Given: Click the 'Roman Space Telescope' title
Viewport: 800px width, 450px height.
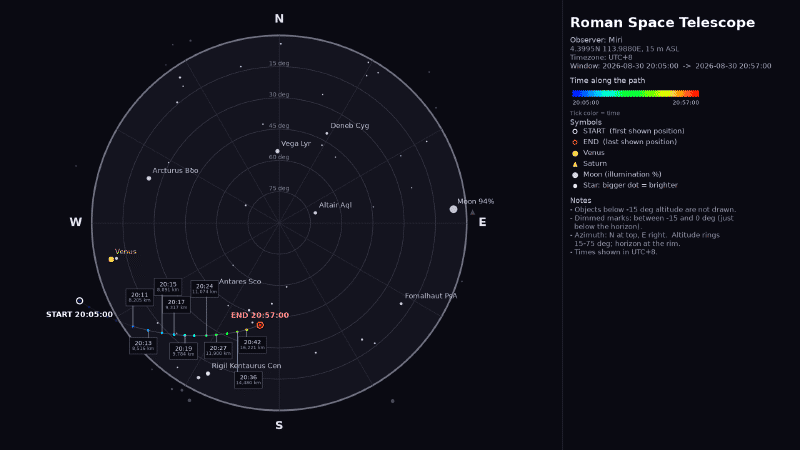Looking at the screenshot, I should point(662,22).
